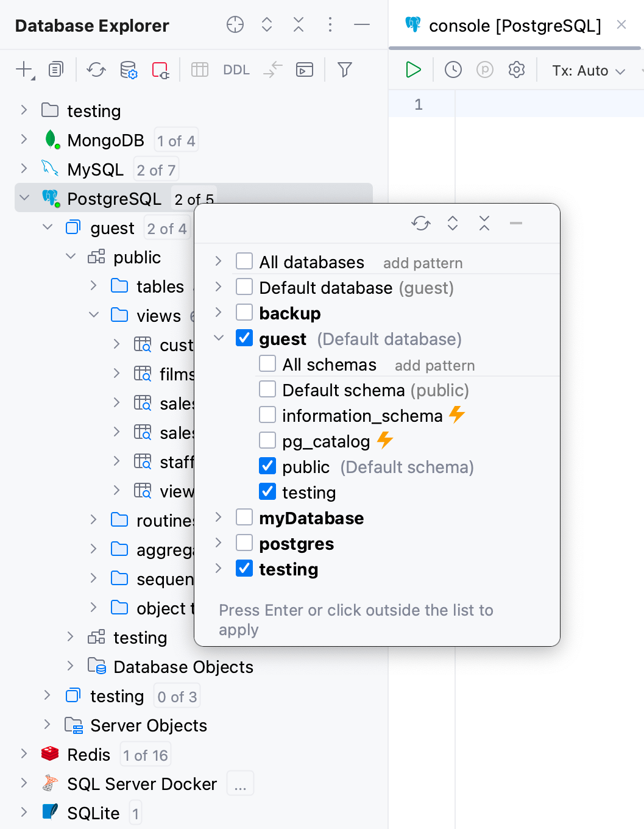Open console settings gear icon

[517, 69]
